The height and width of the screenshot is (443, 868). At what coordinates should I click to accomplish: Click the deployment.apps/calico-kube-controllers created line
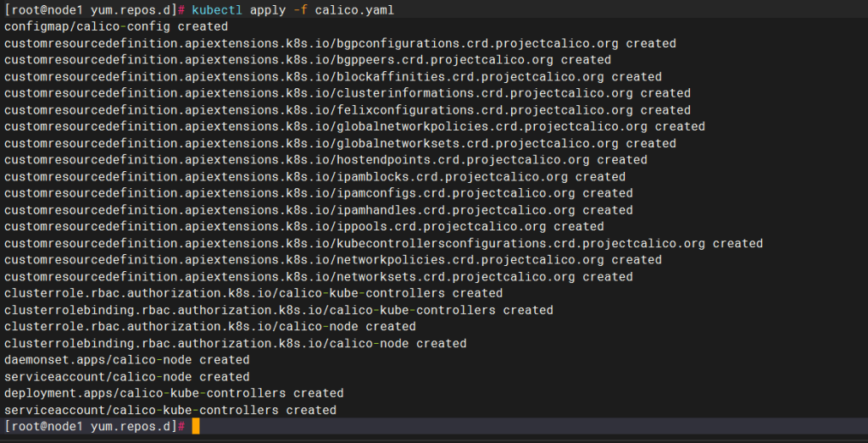pos(174,393)
